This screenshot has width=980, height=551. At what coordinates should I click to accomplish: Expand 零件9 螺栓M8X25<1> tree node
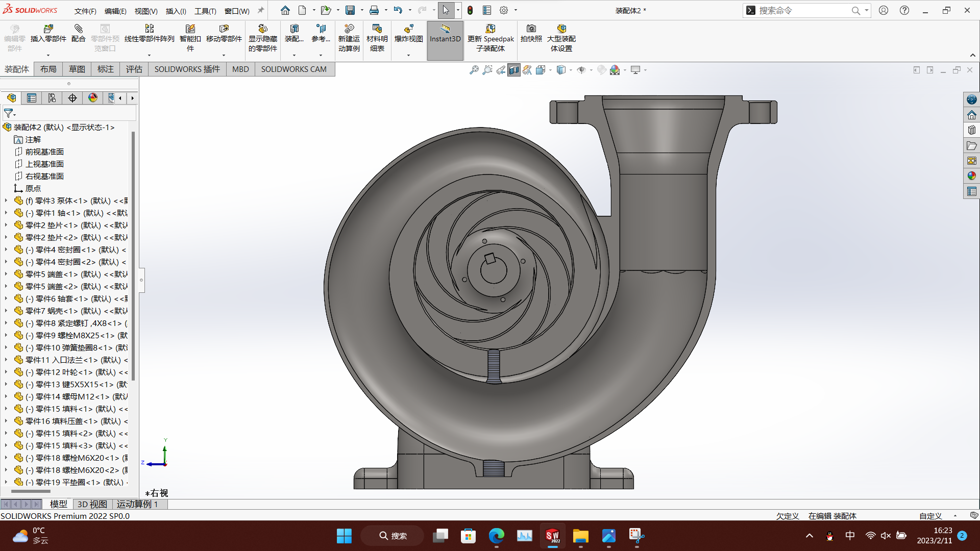click(x=6, y=335)
